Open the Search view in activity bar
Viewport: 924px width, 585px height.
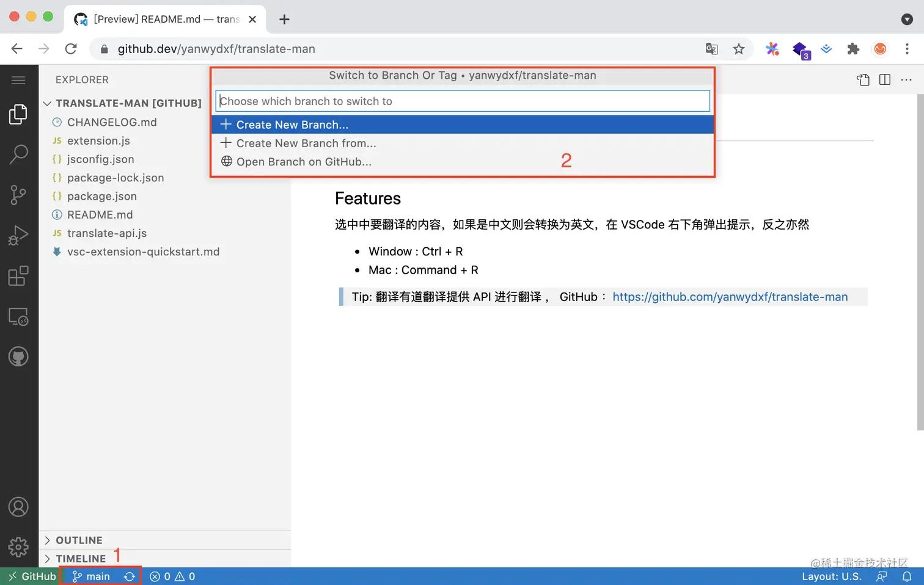pos(18,154)
